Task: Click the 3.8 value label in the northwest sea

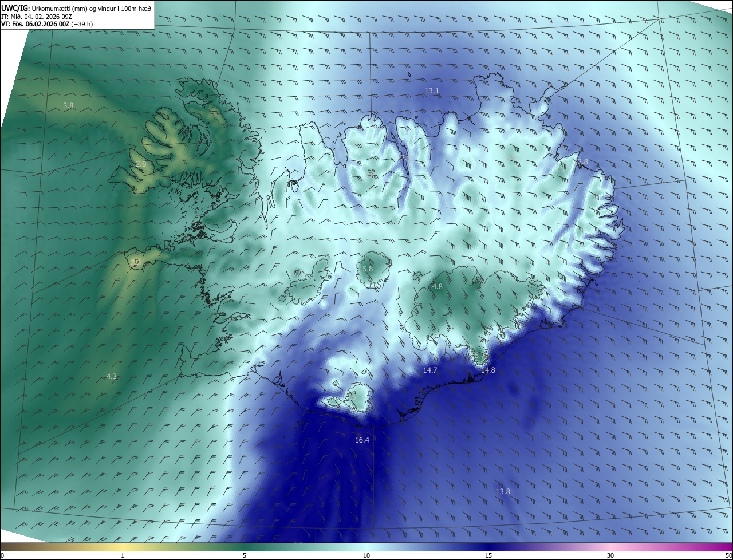Action: 68,106
